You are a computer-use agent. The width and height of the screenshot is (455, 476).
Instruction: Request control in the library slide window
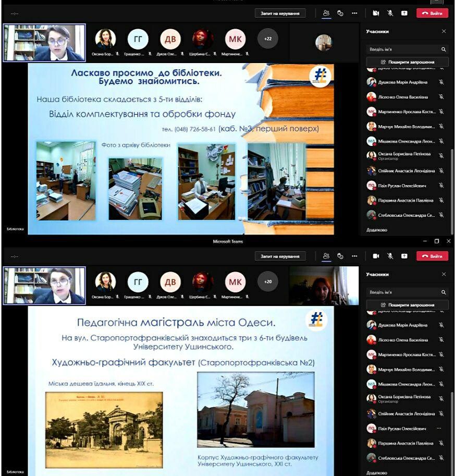280,14
